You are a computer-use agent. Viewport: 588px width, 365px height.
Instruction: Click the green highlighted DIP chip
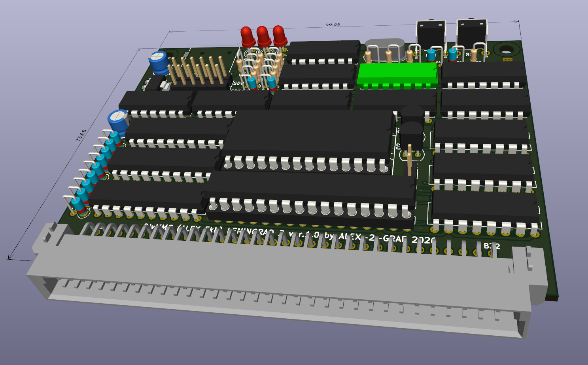397,73
